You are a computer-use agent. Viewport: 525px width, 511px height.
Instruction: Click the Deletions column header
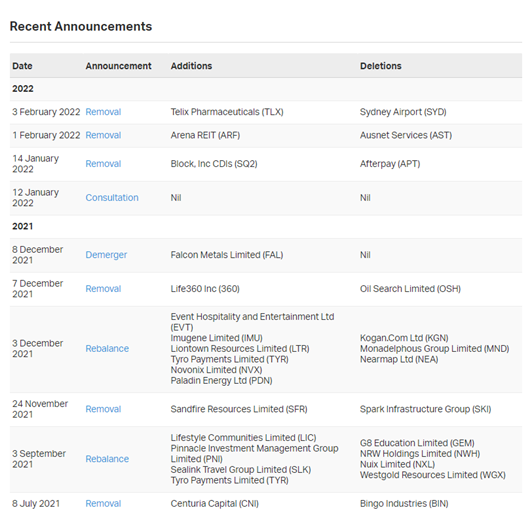381,66
